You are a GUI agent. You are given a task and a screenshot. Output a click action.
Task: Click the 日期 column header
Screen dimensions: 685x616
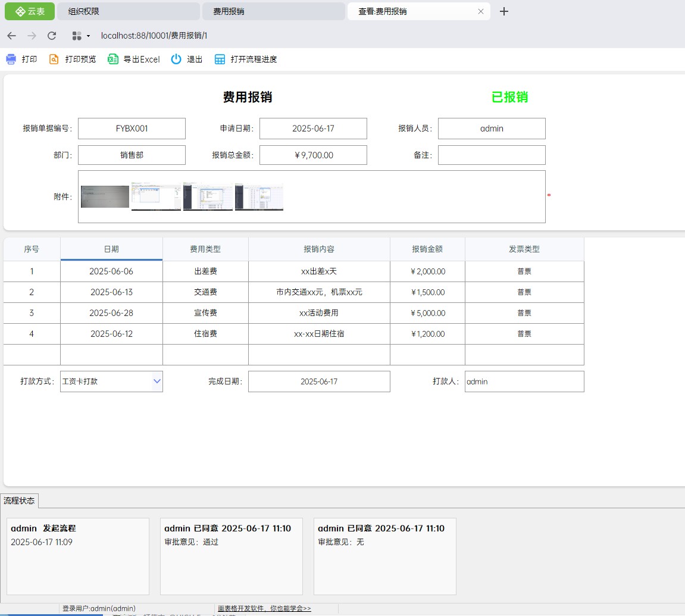pos(111,249)
